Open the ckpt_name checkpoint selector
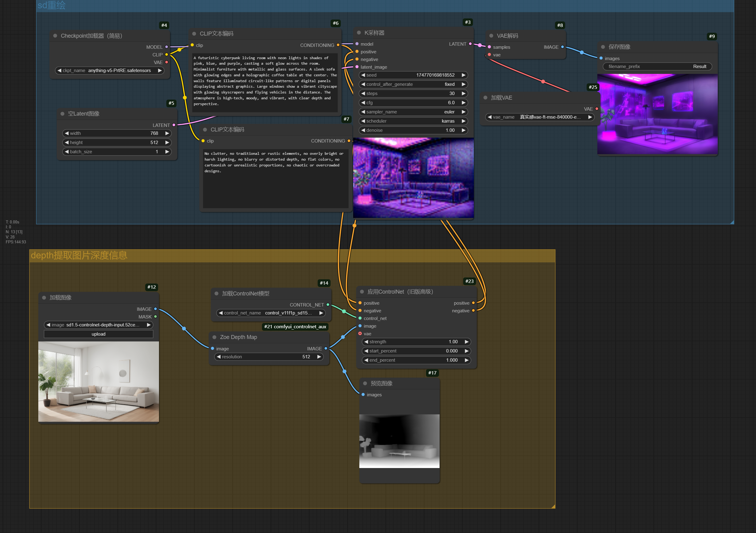 [x=109, y=70]
